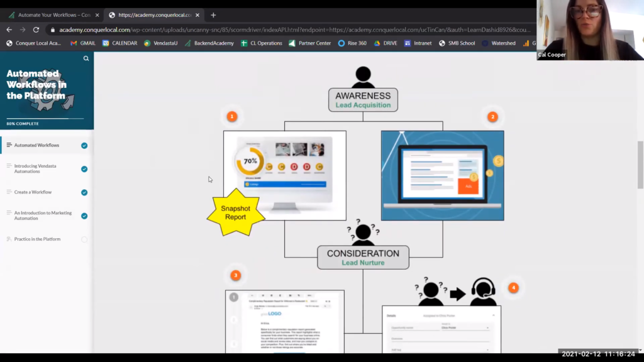
Task: Open the DRIVE bookmark
Action: (x=386, y=43)
